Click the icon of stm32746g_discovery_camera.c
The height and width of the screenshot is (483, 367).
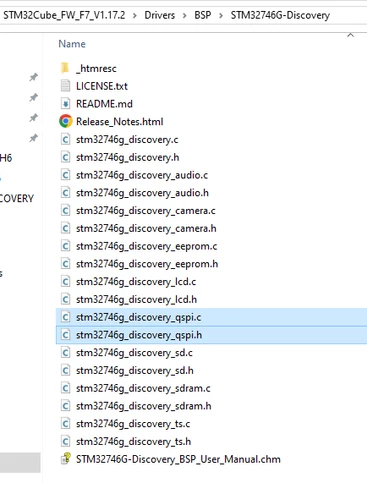(65, 210)
